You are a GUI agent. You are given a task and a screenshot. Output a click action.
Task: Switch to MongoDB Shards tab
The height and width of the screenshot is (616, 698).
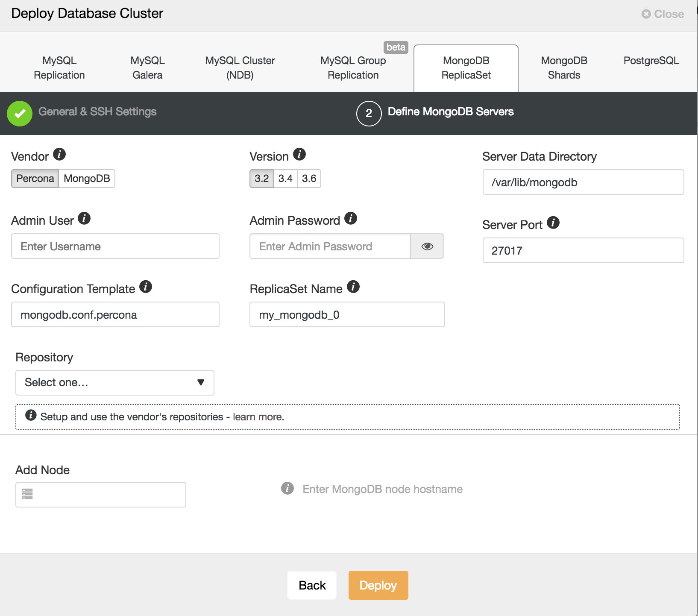pos(564,68)
